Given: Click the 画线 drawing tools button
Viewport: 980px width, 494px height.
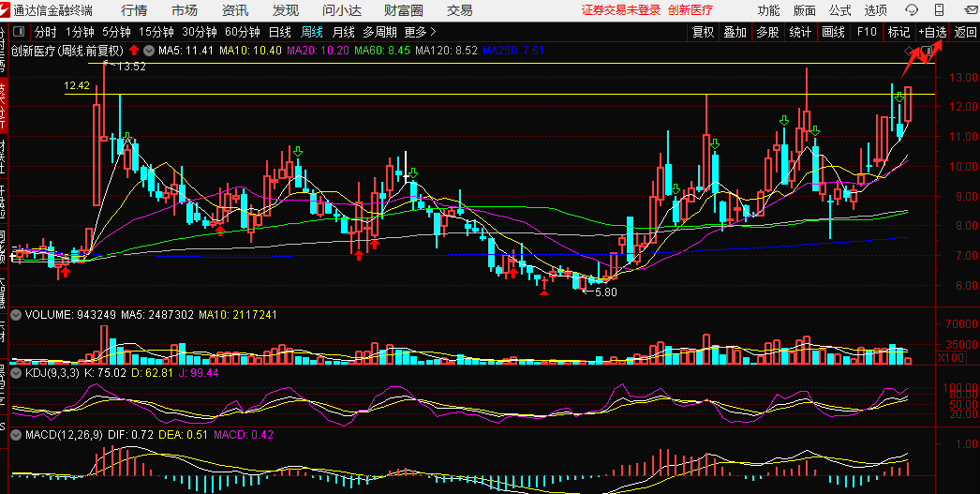Looking at the screenshot, I should (x=833, y=33).
